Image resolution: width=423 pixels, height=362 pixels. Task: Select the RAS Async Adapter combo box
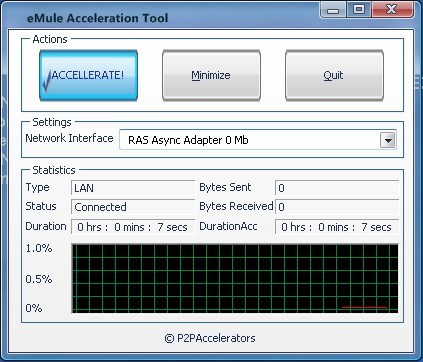coord(258,140)
